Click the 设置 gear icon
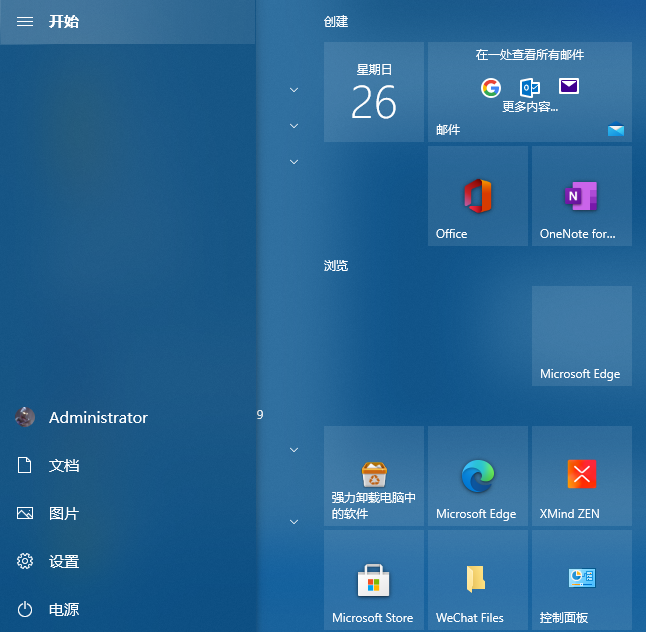This screenshot has width=646, height=632. pos(25,562)
